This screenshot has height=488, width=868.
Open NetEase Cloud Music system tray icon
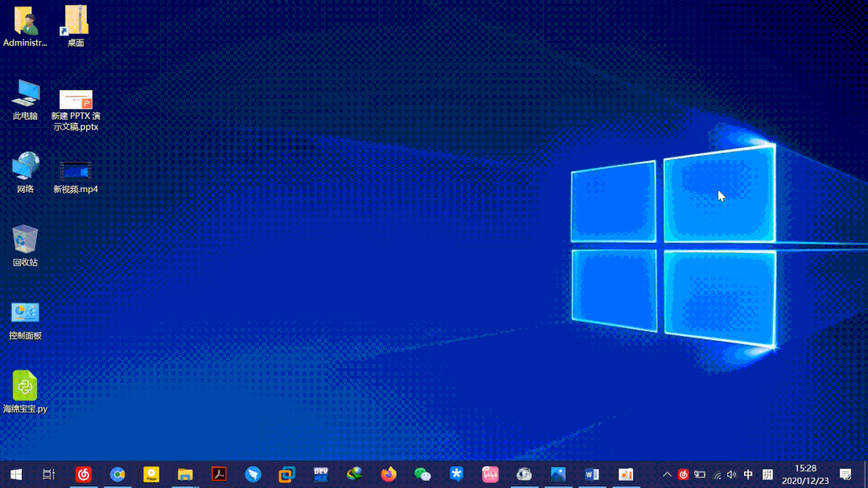[x=683, y=474]
